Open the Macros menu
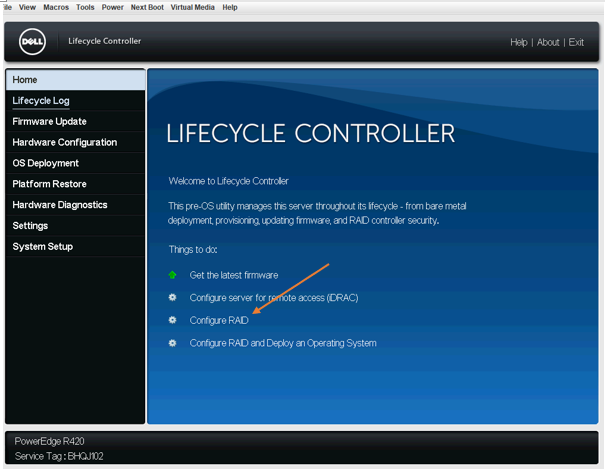Image resolution: width=605 pixels, height=469 pixels. coord(56,7)
